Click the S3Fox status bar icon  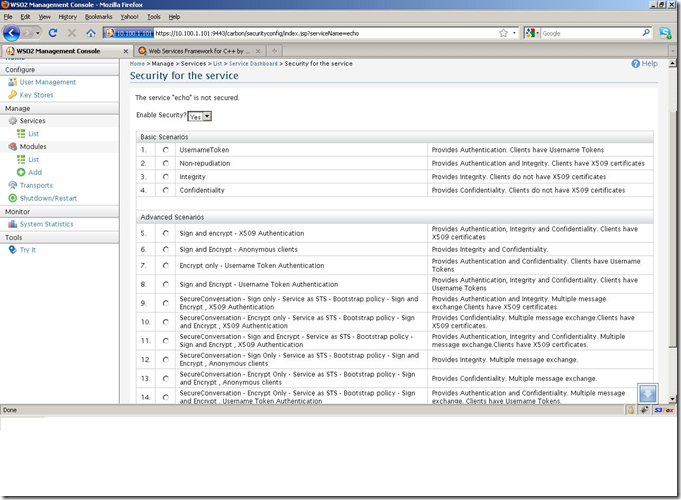click(x=664, y=410)
